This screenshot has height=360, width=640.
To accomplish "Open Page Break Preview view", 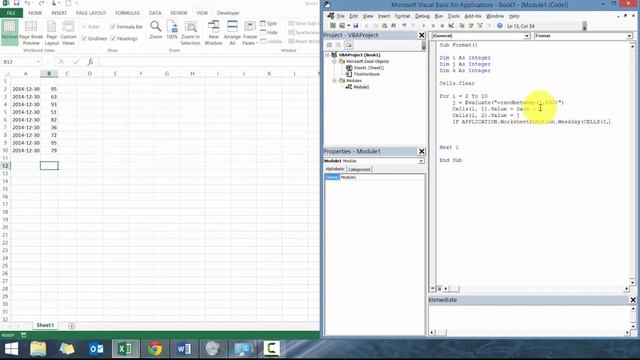I will click(x=31, y=33).
